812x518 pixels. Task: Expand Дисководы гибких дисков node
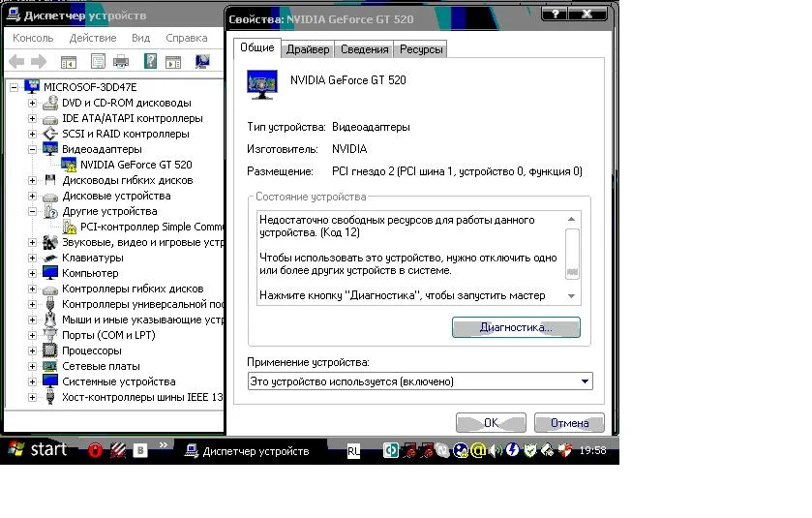(x=32, y=181)
